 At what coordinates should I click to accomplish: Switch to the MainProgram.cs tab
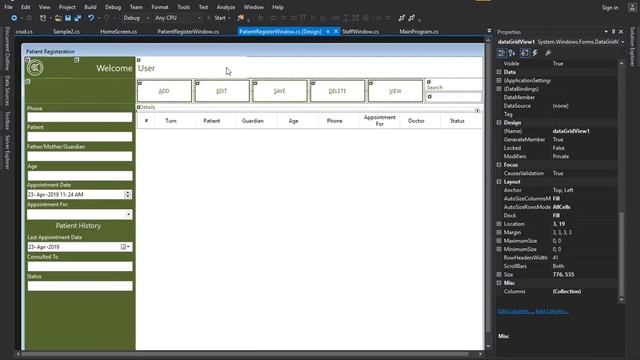(419, 31)
